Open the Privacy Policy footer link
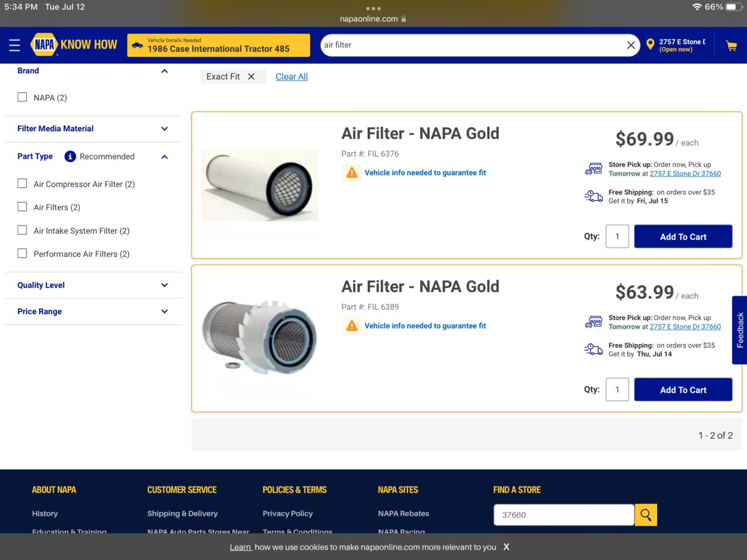 [288, 513]
